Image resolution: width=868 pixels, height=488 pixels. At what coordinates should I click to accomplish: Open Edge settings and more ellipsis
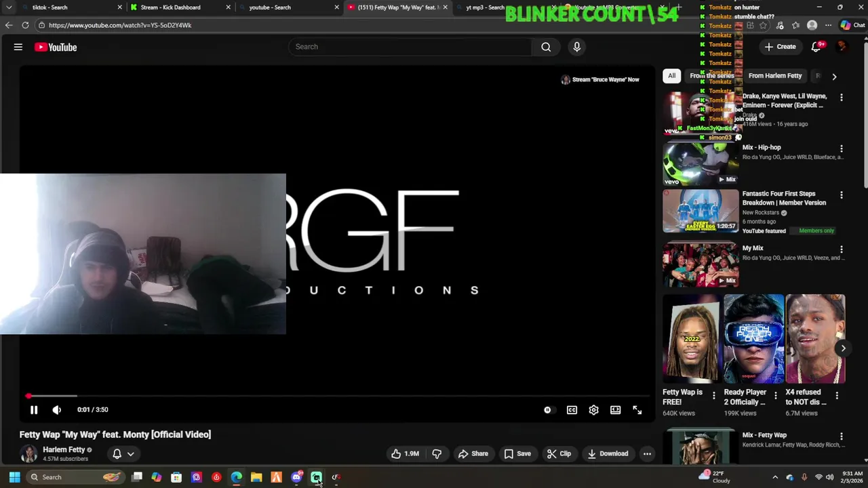point(828,25)
